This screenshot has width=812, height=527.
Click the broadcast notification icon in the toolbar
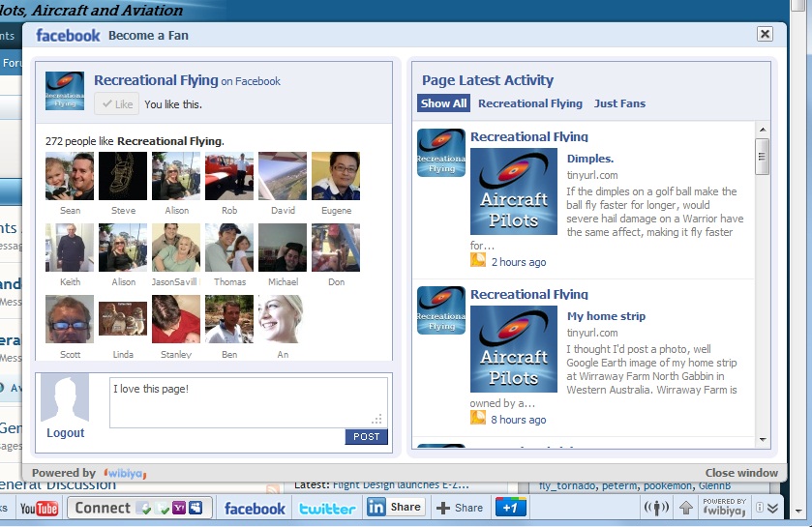(x=656, y=508)
